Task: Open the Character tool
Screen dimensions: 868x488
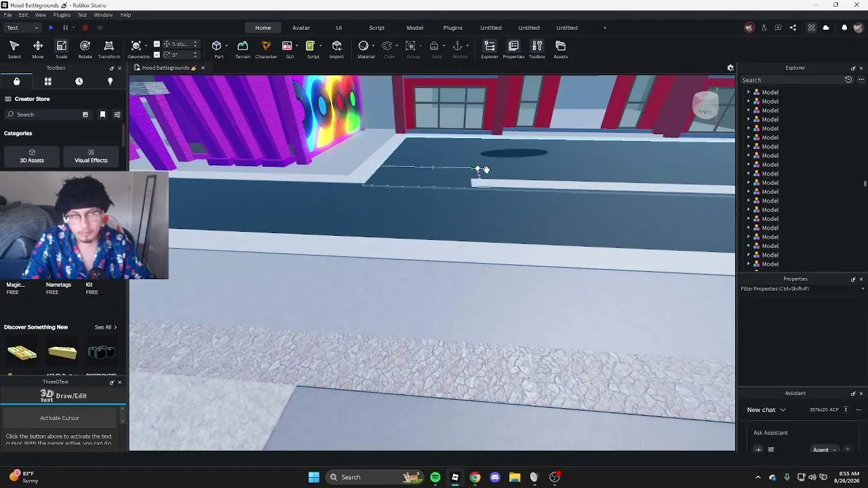Action: [x=266, y=49]
